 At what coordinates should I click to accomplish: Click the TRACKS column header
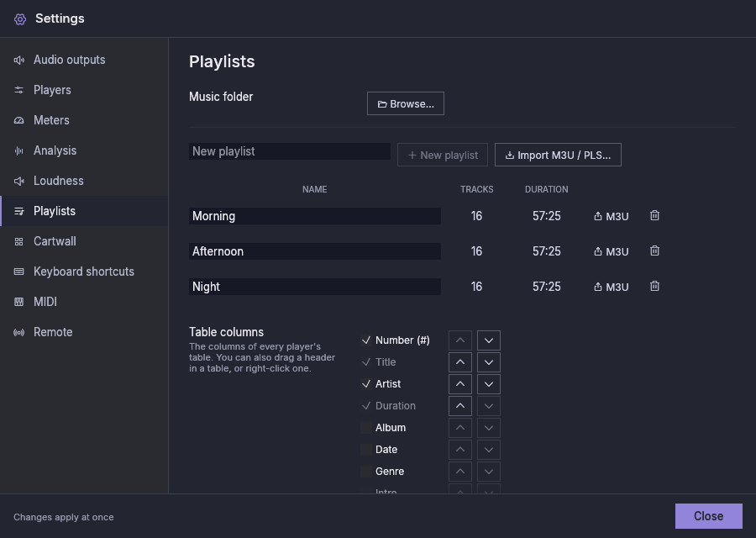pyautogui.click(x=476, y=190)
